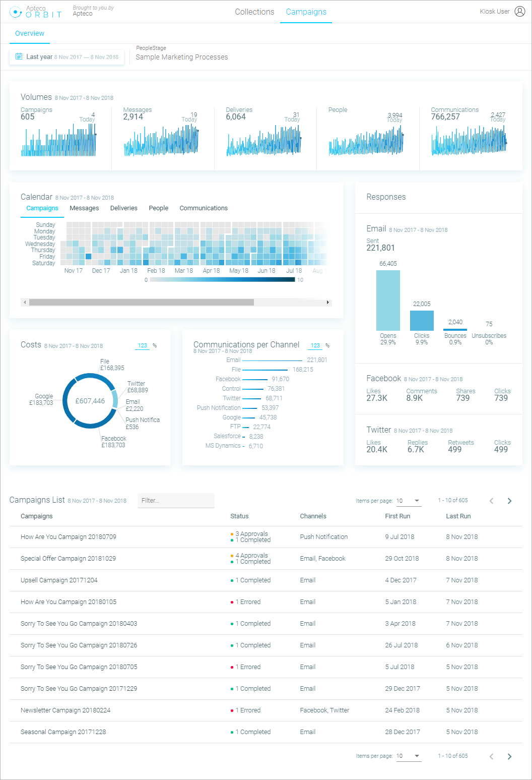The width and height of the screenshot is (532, 780).
Task: Go to next page using top chevron
Action: [x=509, y=501]
